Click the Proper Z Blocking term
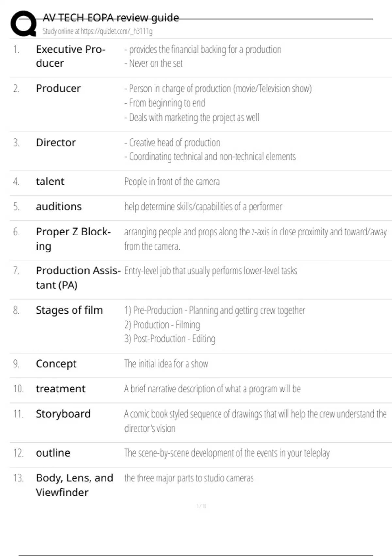Screen dimensions: 392x556 click(73, 239)
